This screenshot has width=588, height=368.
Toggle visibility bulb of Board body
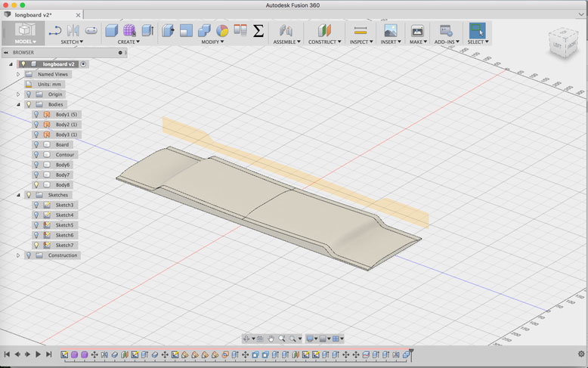pos(36,144)
